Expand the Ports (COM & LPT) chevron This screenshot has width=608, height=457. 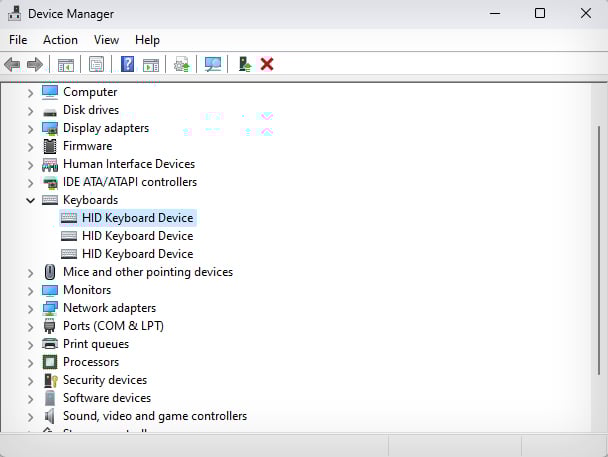click(x=31, y=327)
